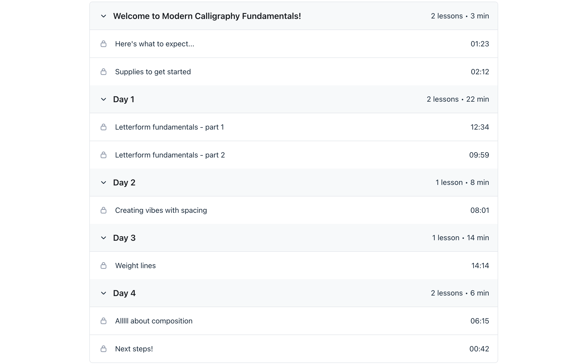Click lock icon beside Alllll about composition
This screenshot has width=588, height=364.
[104, 321]
